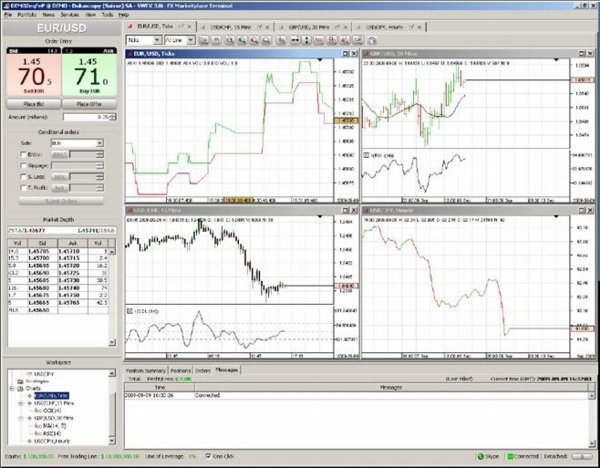This screenshot has height=468, width=600.
Task: Click the horizontal double-arrow toolbar icon
Action: pos(295,40)
